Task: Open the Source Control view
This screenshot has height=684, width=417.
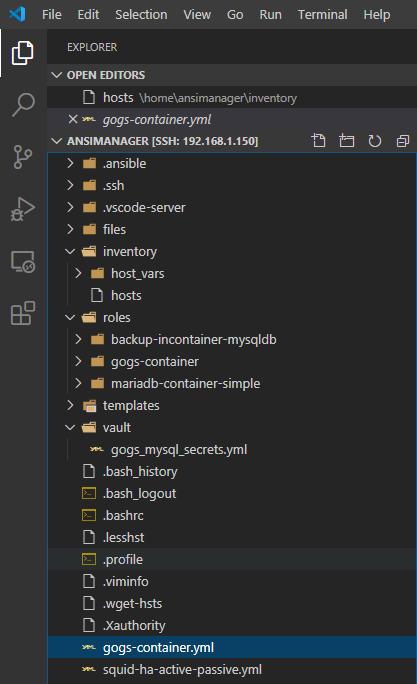Action: tap(23, 157)
